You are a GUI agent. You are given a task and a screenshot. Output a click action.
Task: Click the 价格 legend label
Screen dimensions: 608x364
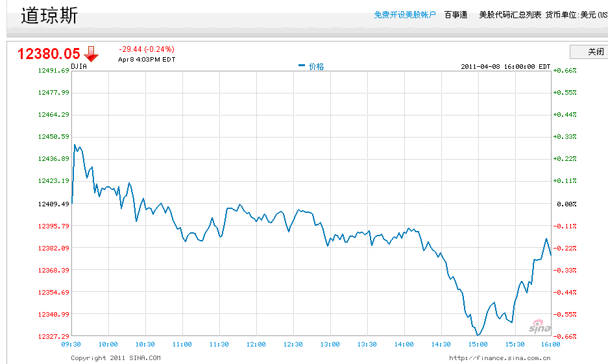tap(316, 66)
